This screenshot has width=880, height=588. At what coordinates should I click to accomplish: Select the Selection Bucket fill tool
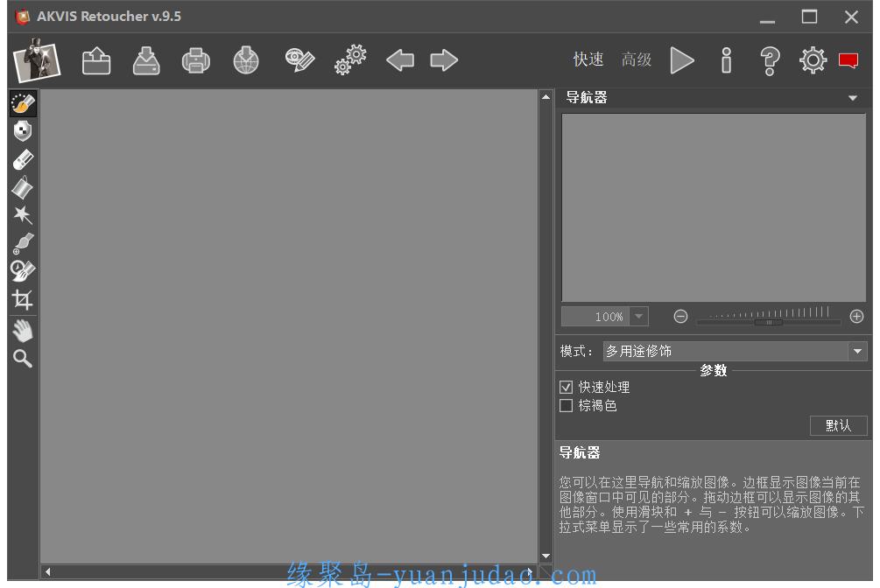[x=23, y=187]
